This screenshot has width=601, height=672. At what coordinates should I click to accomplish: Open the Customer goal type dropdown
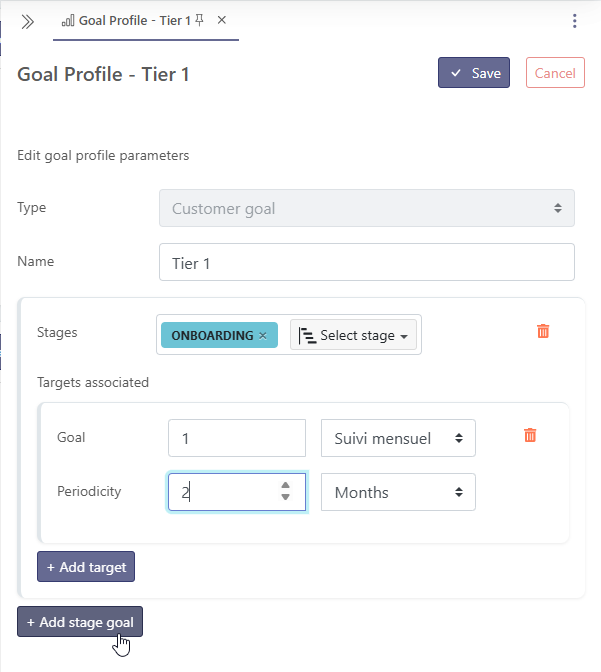(366, 208)
